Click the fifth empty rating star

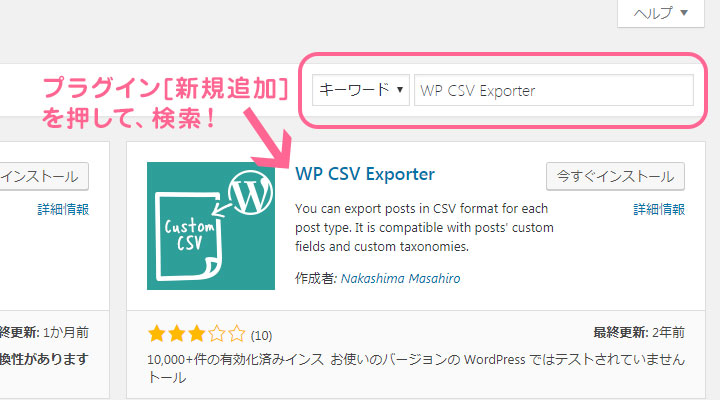236,334
